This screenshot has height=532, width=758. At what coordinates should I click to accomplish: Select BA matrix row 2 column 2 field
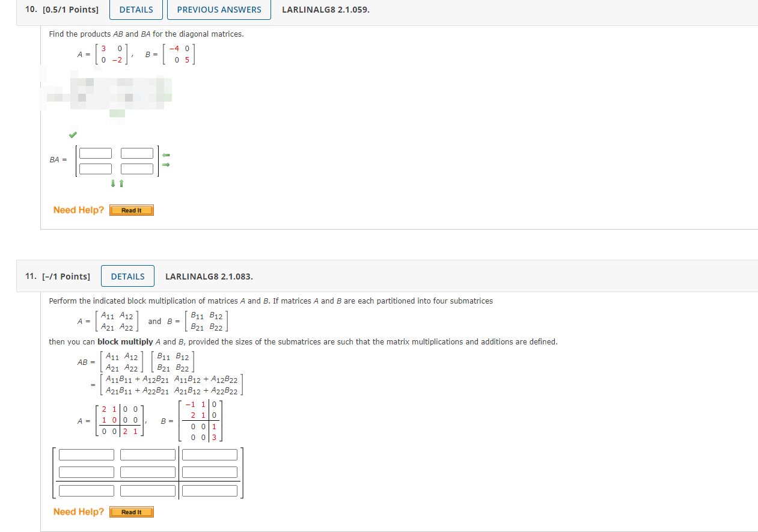137,169
